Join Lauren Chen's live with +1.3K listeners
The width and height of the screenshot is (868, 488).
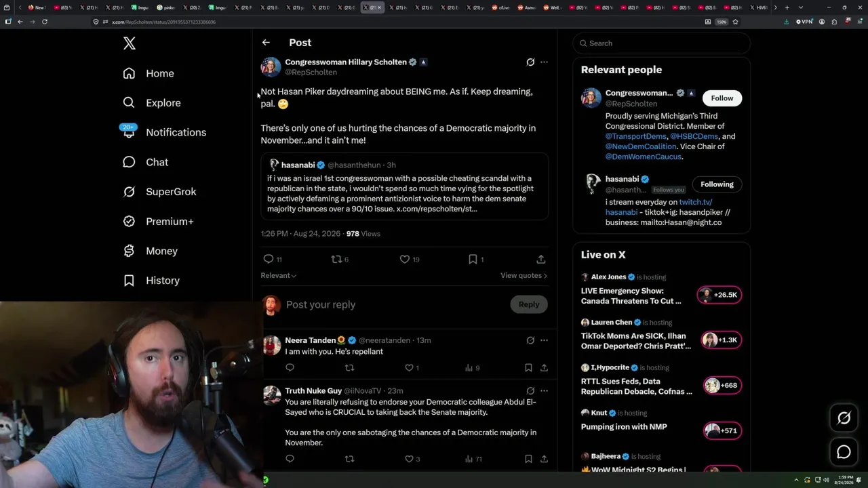coord(722,340)
